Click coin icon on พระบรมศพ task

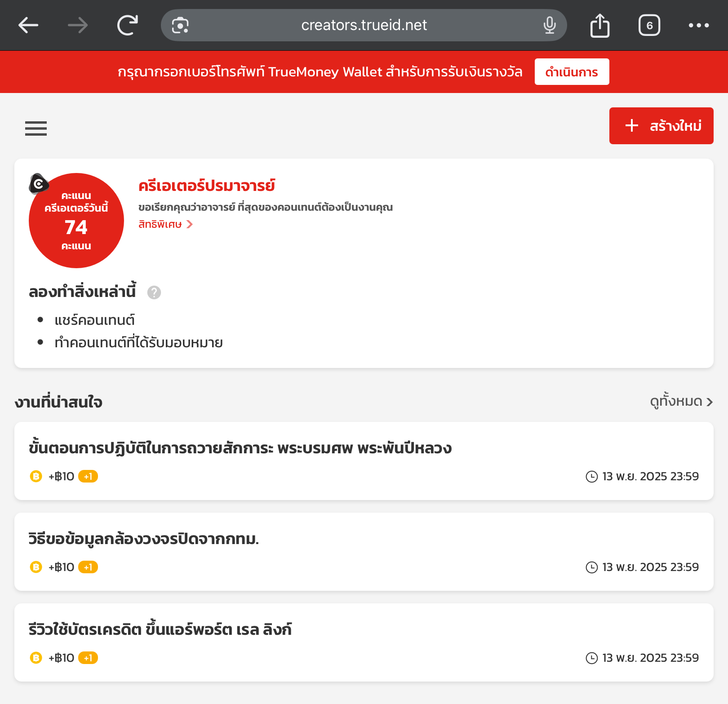tap(36, 476)
